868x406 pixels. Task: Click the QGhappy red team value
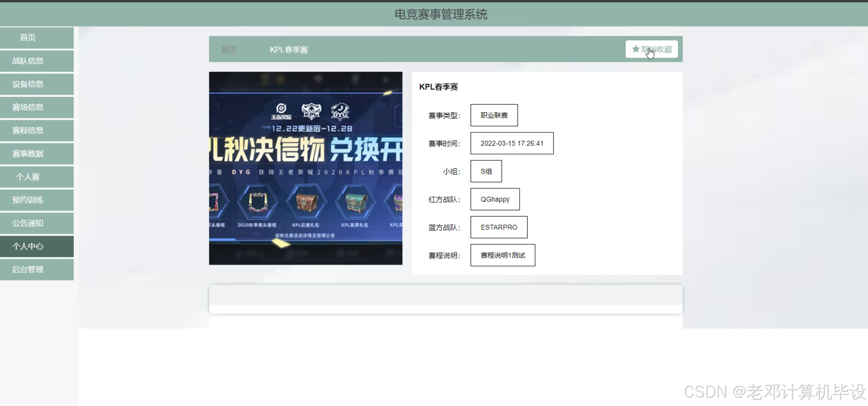coord(495,199)
